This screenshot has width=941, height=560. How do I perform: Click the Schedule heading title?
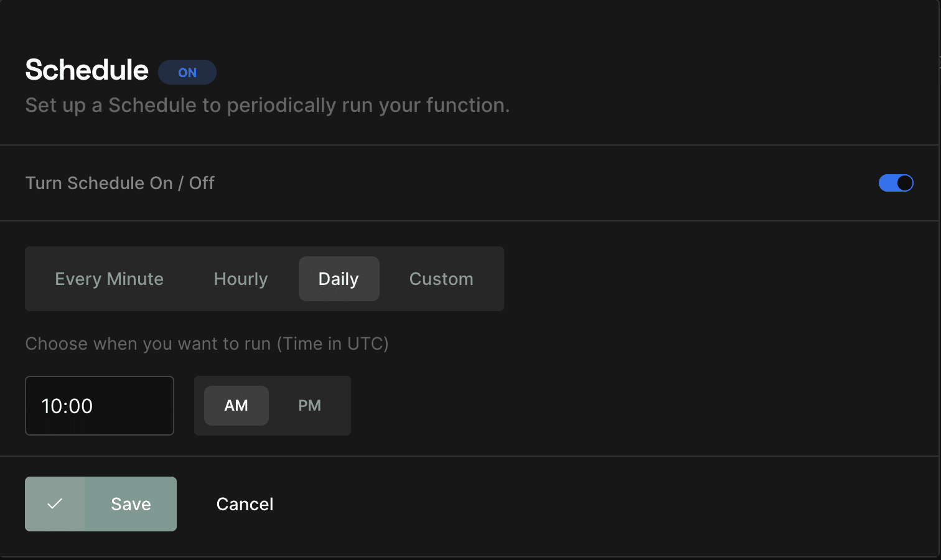[x=87, y=70]
